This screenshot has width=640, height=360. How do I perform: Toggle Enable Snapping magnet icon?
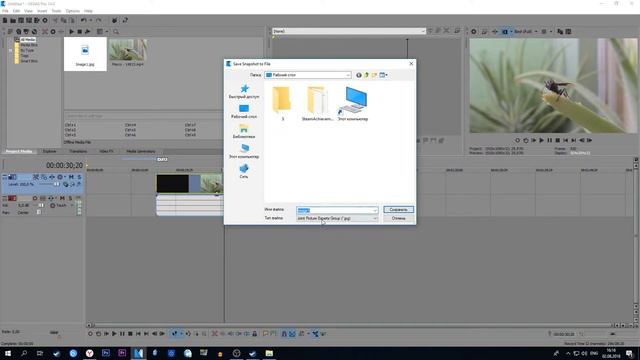click(284, 334)
